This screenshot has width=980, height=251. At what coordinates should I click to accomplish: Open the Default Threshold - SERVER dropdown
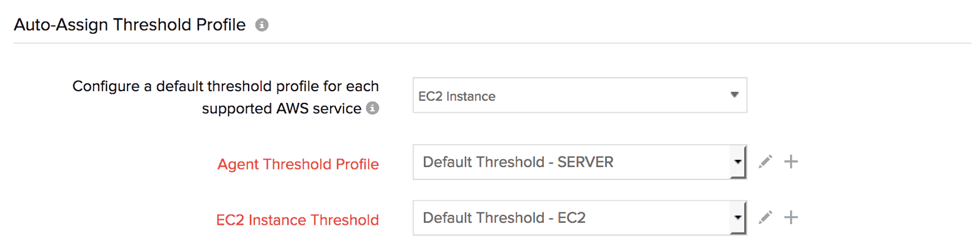click(571, 162)
